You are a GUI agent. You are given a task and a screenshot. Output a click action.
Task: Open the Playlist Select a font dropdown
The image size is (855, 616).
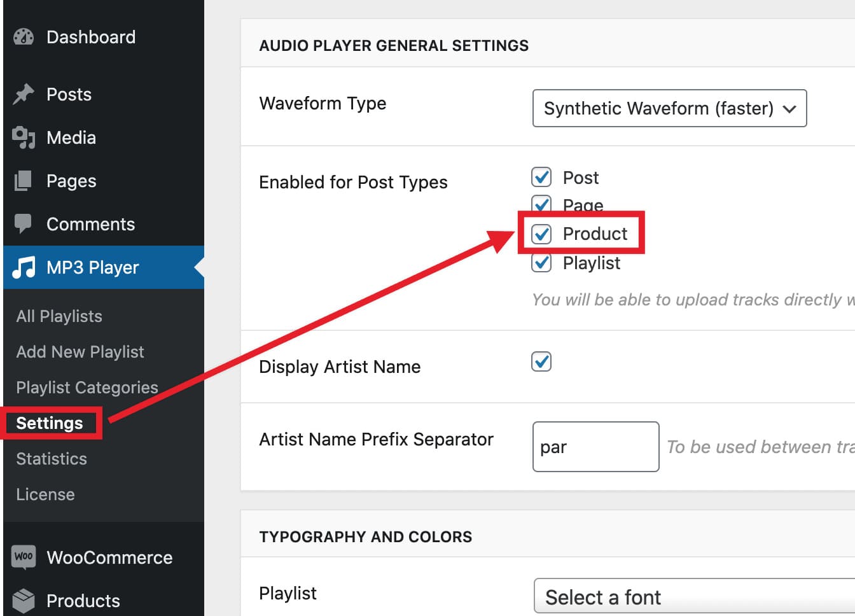694,596
